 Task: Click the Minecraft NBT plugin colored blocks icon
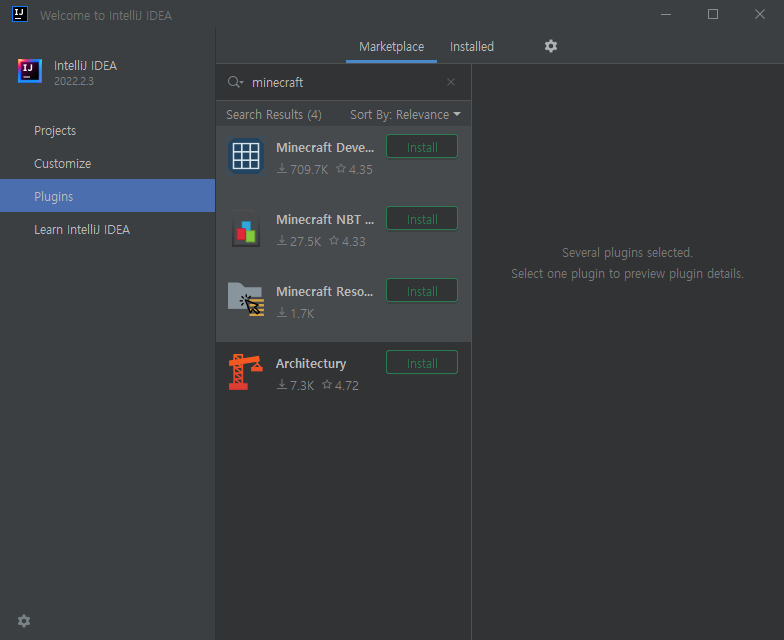pos(246,228)
